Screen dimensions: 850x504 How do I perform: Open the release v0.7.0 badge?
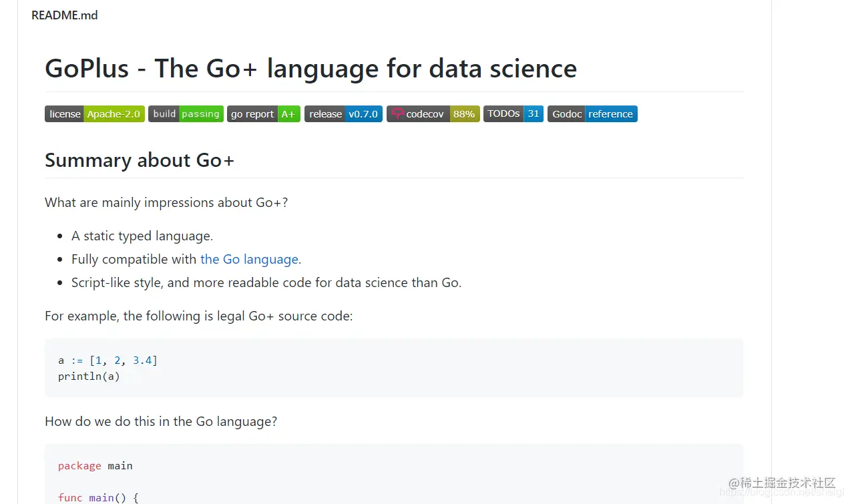[x=343, y=114]
